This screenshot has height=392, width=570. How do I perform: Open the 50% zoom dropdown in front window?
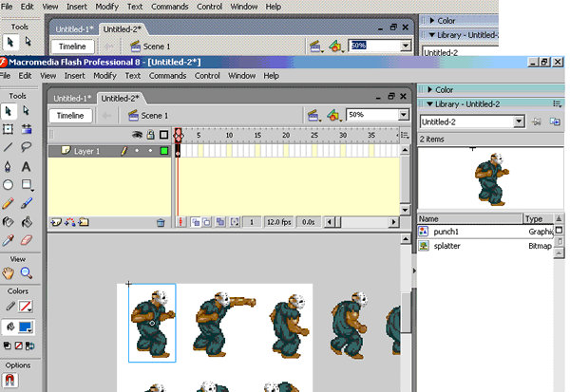(404, 115)
